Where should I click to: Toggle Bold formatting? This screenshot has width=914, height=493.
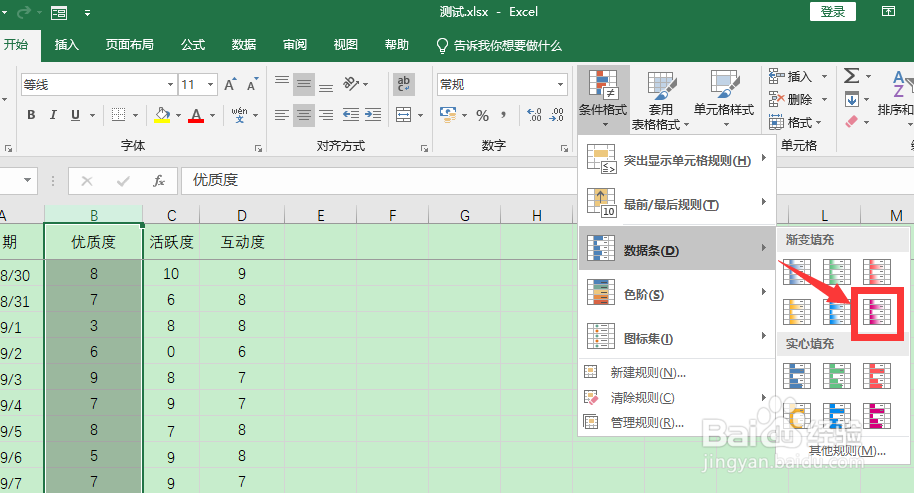31,115
